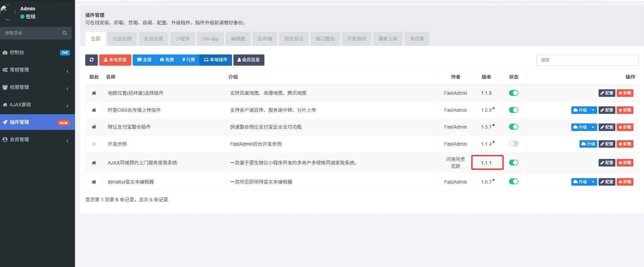Screen dimensions: 644x267
Task: Switch to 未归类 tab
Action: [x=417, y=39]
